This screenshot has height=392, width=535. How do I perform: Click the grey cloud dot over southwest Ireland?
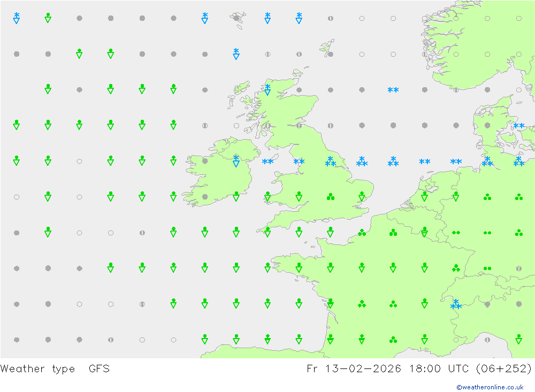[205, 197]
